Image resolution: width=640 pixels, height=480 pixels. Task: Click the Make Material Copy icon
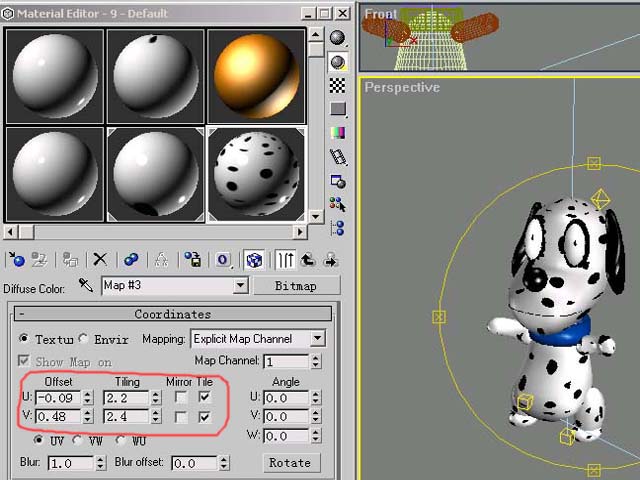tap(131, 260)
